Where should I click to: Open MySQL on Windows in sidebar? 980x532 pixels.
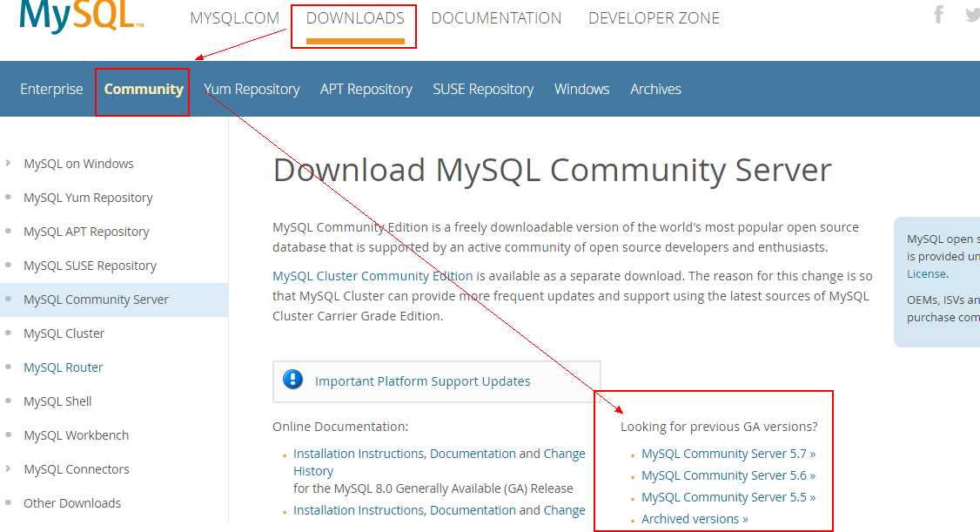coord(78,163)
